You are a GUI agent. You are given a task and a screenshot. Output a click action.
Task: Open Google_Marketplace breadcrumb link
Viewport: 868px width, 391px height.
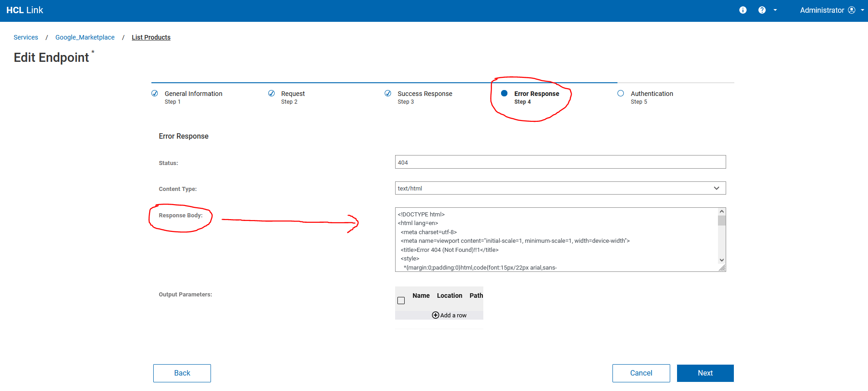tap(85, 37)
